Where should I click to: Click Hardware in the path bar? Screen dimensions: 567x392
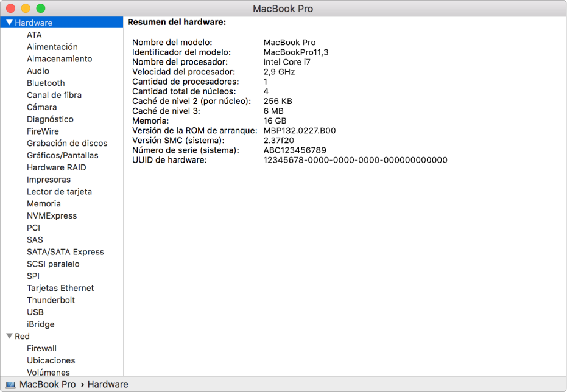click(108, 385)
